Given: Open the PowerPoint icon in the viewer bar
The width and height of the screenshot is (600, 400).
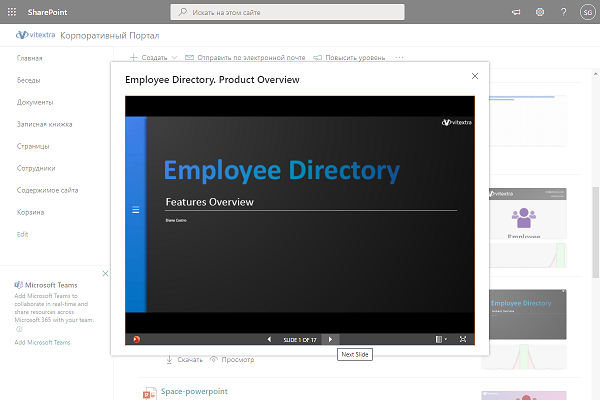Looking at the screenshot, I should (x=136, y=339).
